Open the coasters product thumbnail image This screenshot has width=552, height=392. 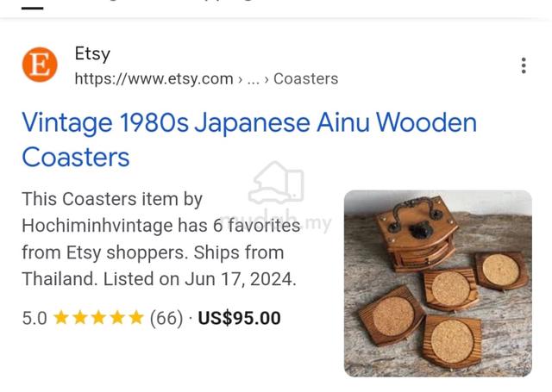point(438,283)
